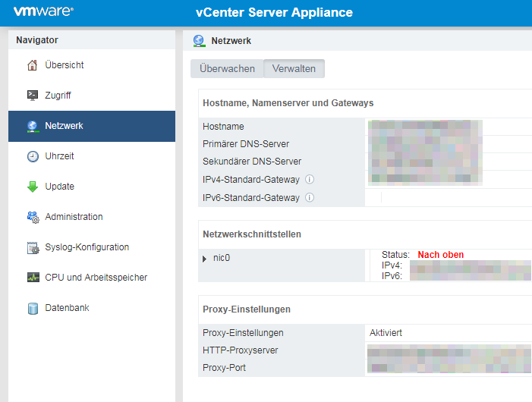
Task: Click the 'Hostname' label
Action: (x=223, y=127)
